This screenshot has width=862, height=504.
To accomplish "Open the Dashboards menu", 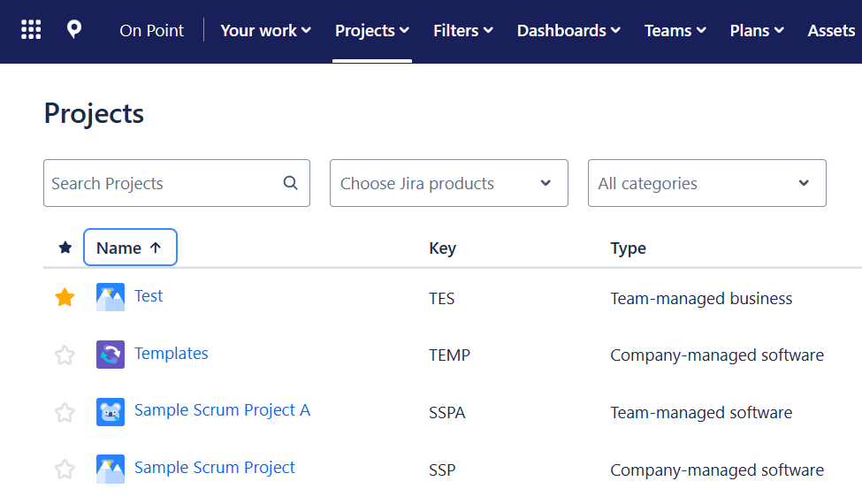I will tap(568, 30).
